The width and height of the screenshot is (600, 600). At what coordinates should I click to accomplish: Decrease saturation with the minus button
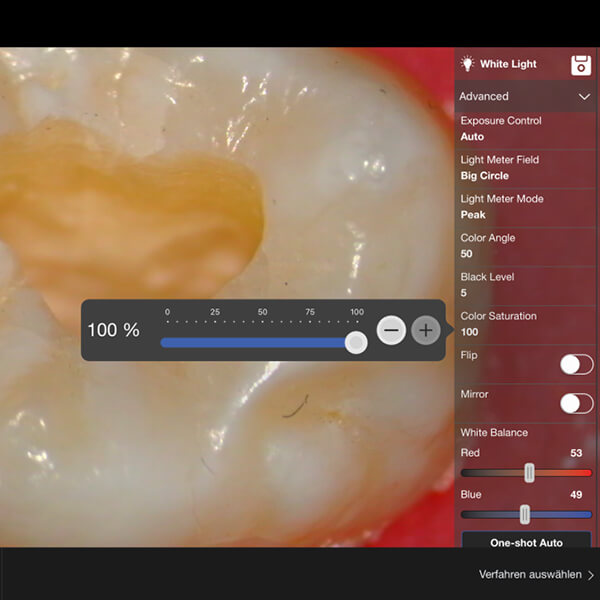coord(391,330)
